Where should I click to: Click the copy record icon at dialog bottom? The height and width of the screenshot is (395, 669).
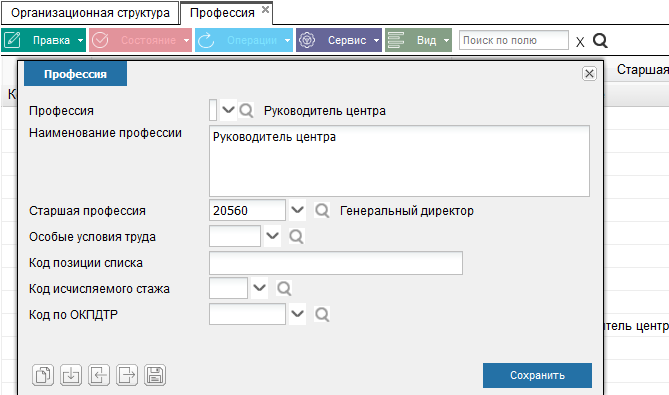point(43,375)
